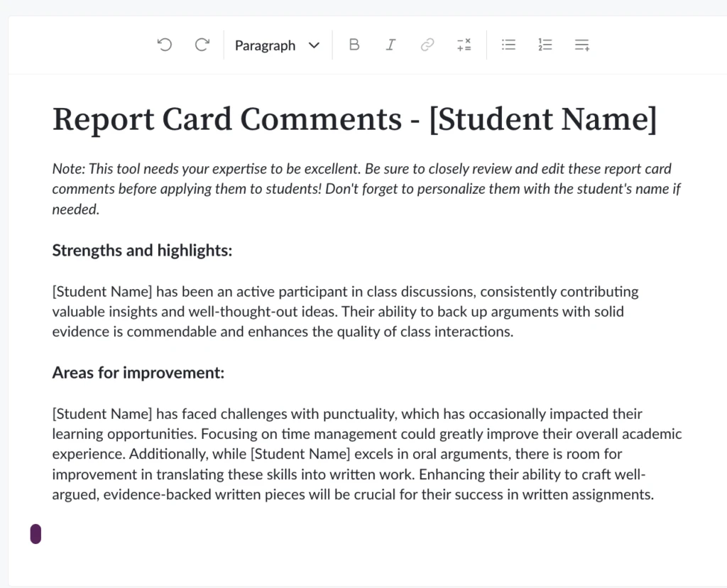
Task: Expand the chevron next to Paragraph
Action: click(x=314, y=45)
